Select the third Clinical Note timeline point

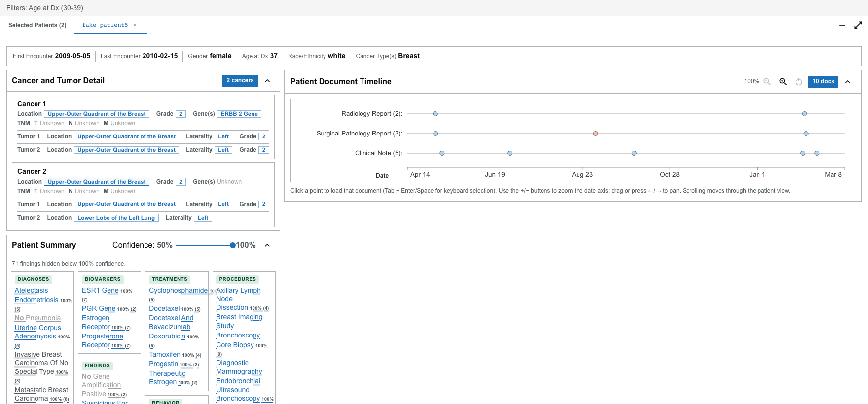tap(634, 153)
